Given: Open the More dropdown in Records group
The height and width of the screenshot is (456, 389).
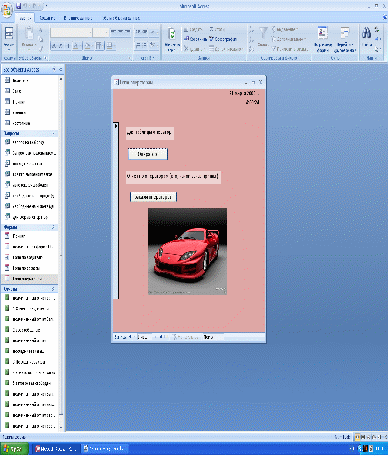Looking at the screenshot, I should [226, 49].
